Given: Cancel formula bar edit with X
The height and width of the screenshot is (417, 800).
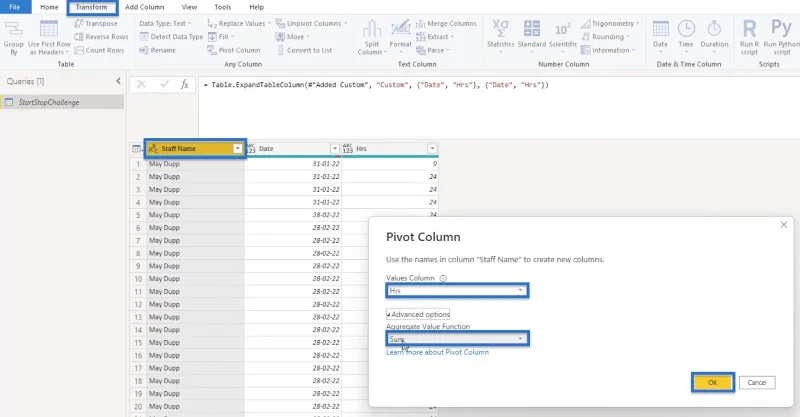Looking at the screenshot, I should click(141, 85).
